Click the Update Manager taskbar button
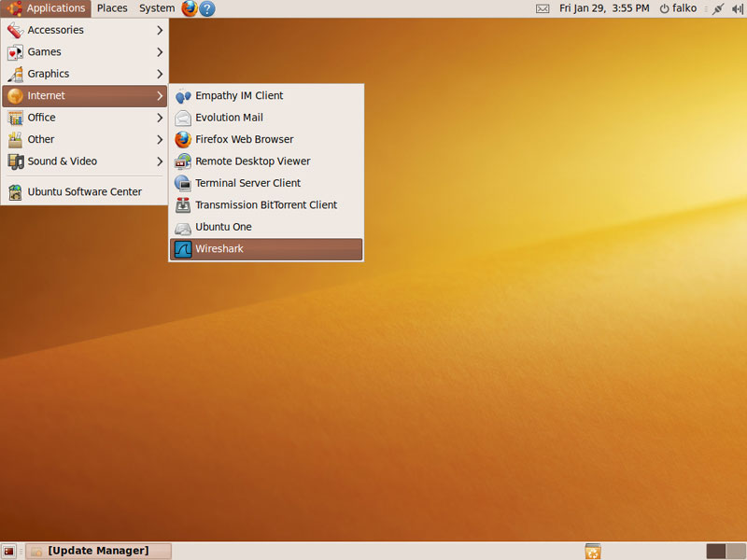 coord(98,552)
